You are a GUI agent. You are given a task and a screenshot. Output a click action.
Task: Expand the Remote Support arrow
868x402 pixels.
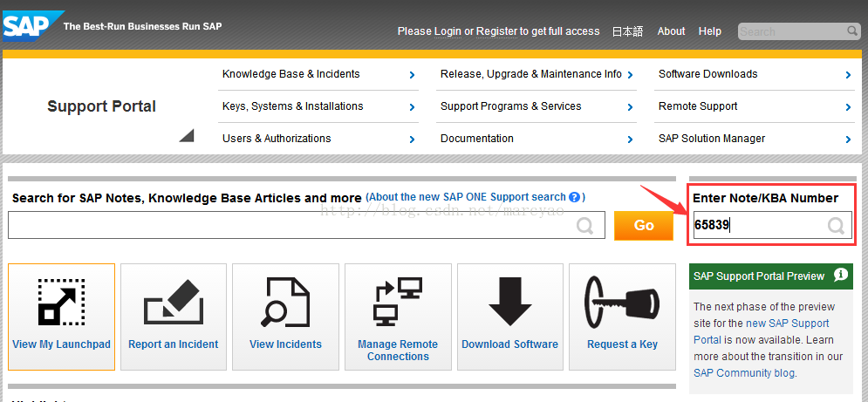click(x=849, y=107)
